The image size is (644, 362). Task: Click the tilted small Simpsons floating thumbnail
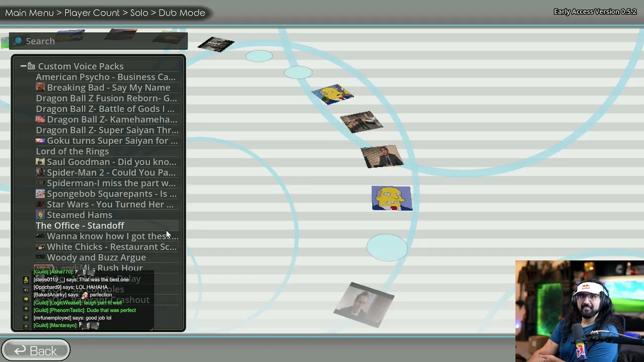click(x=333, y=95)
